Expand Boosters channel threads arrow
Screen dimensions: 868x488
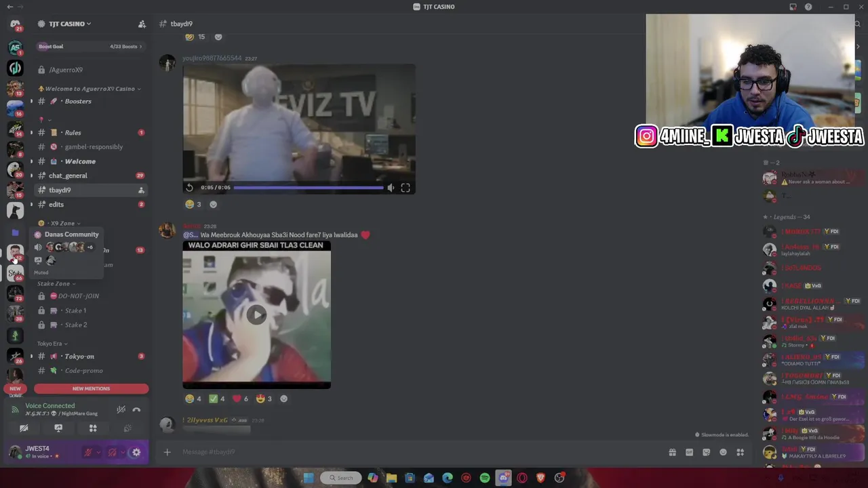click(31, 101)
